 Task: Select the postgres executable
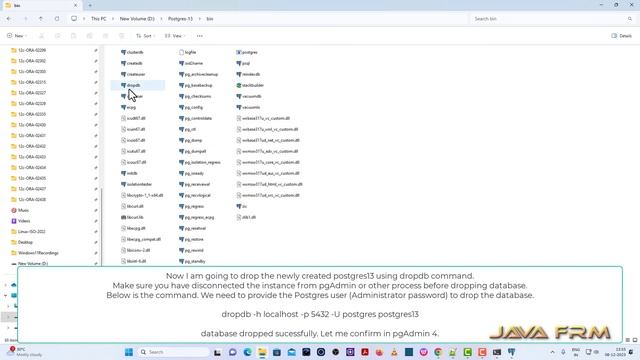[x=247, y=52]
